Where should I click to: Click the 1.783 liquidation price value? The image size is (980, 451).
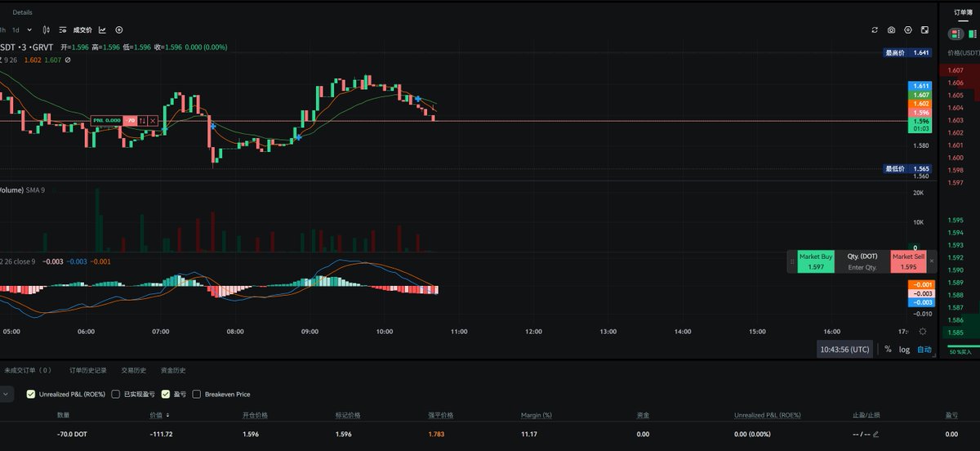(437, 434)
